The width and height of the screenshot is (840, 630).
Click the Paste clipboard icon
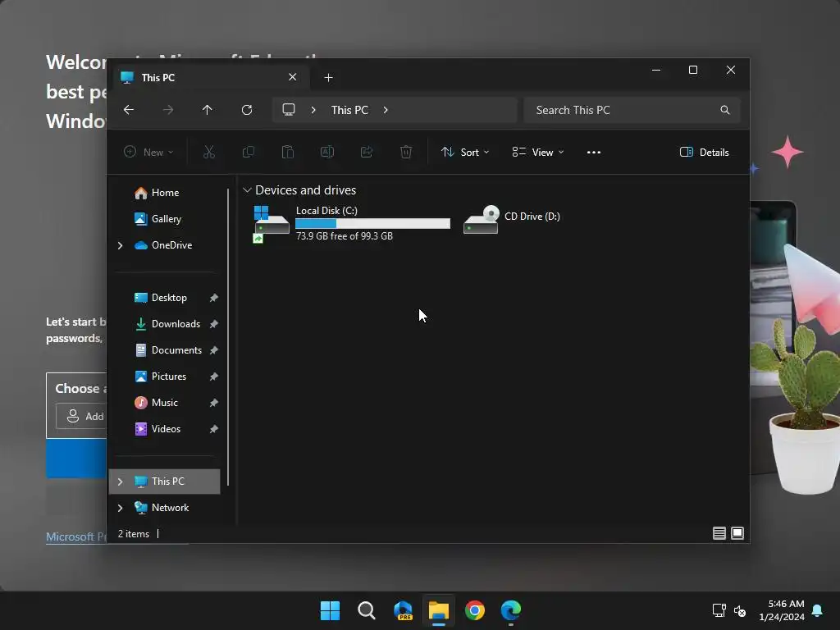pyautogui.click(x=288, y=152)
